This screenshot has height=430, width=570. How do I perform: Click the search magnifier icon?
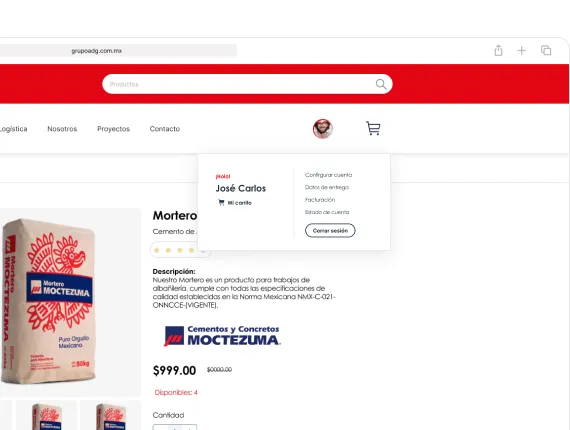point(381,84)
